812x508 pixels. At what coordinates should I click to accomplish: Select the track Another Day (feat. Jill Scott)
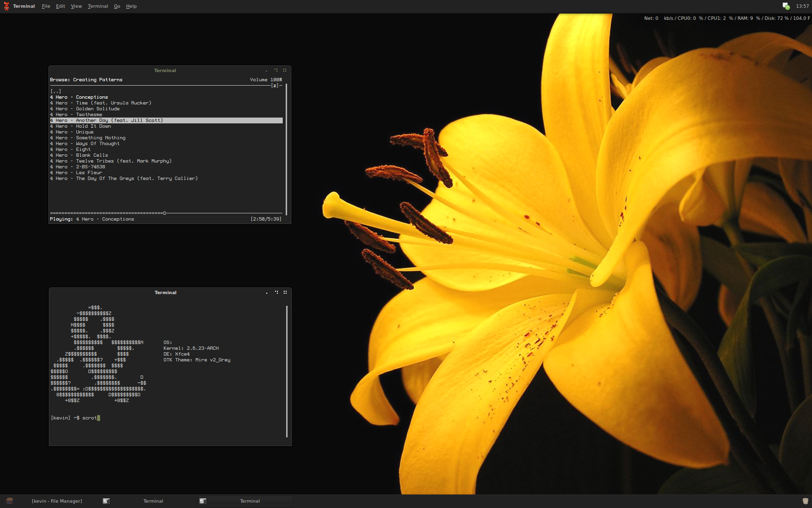click(x=119, y=120)
